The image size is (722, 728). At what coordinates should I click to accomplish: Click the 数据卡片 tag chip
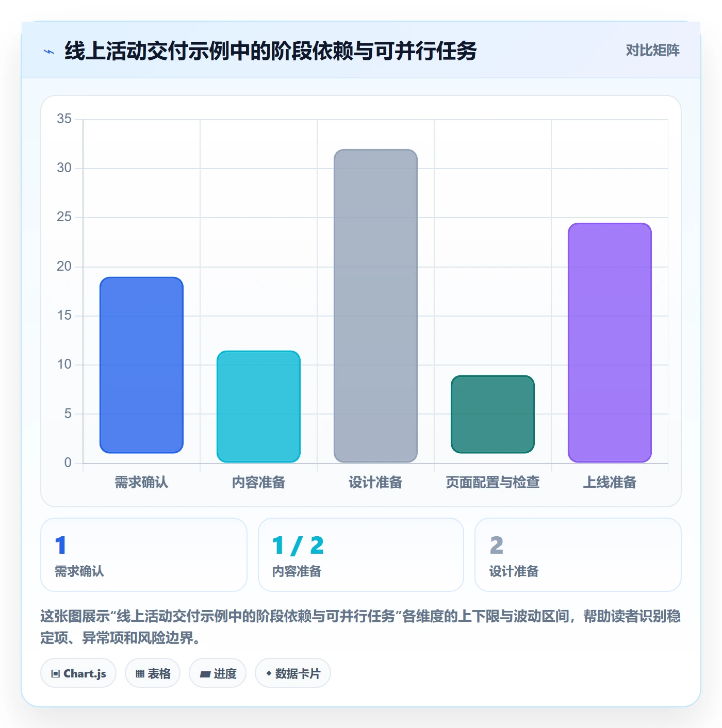[293, 673]
